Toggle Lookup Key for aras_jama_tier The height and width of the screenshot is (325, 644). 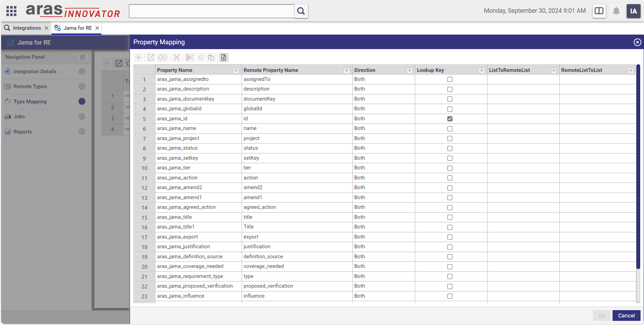(x=450, y=168)
